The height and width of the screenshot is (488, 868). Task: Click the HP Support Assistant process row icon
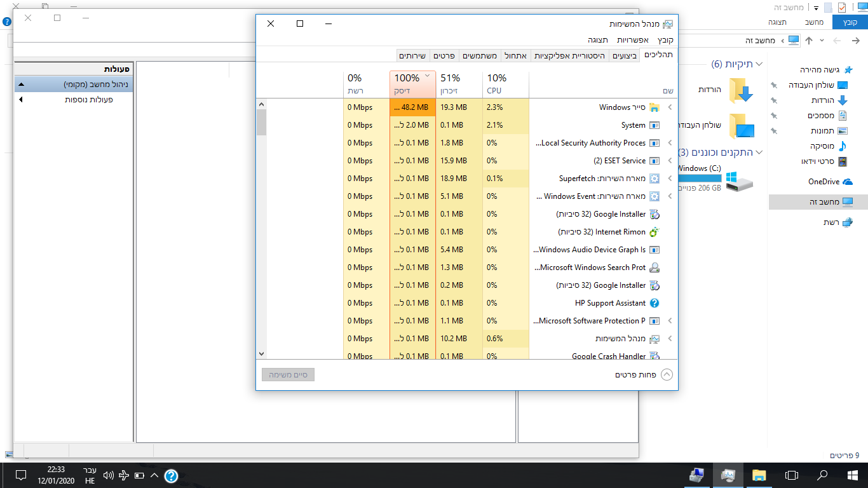(654, 303)
